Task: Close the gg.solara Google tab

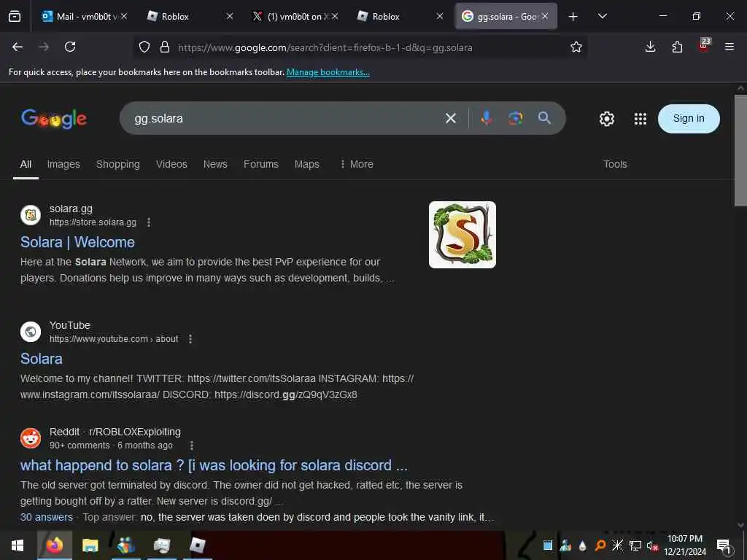Action: (545, 16)
